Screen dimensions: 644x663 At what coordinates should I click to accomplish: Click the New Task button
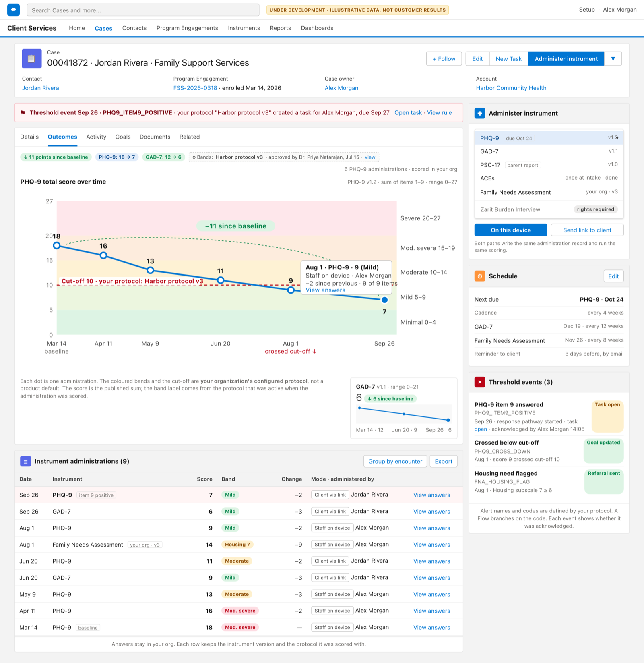pos(508,59)
